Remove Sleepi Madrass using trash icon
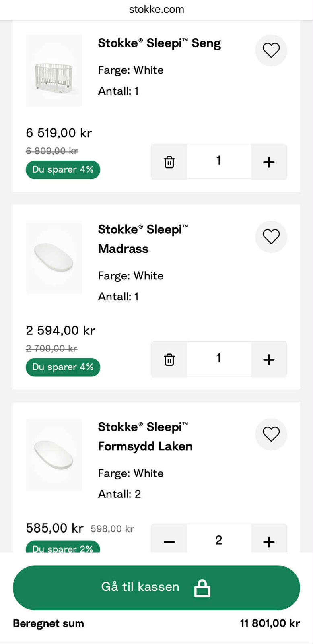This screenshot has height=644, width=313. (169, 359)
